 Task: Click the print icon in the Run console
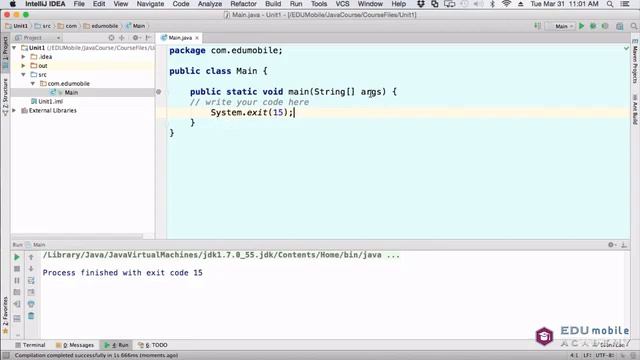(31, 304)
